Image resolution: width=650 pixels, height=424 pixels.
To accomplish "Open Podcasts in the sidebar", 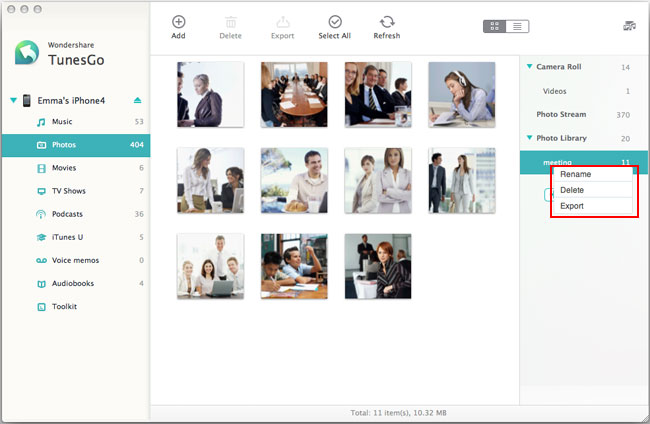I will [76, 214].
